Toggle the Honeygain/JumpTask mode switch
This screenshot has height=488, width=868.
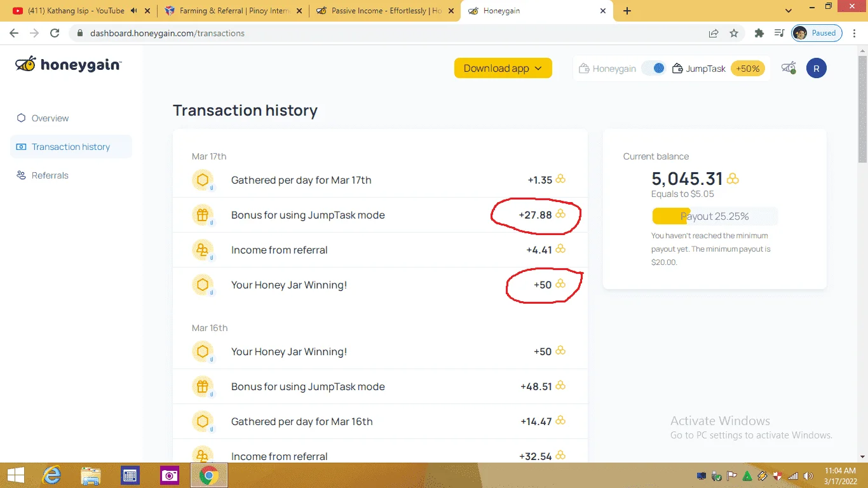(653, 68)
